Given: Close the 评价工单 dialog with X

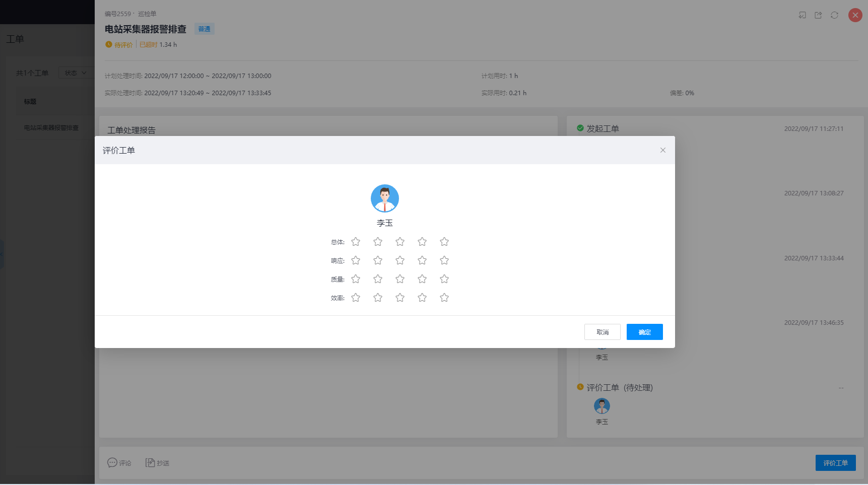Looking at the screenshot, I should click(662, 150).
